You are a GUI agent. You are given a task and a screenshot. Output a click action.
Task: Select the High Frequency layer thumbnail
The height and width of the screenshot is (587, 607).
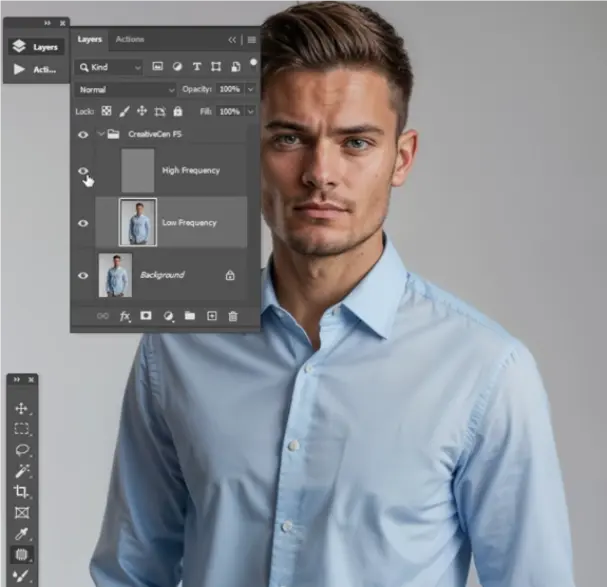click(x=138, y=170)
